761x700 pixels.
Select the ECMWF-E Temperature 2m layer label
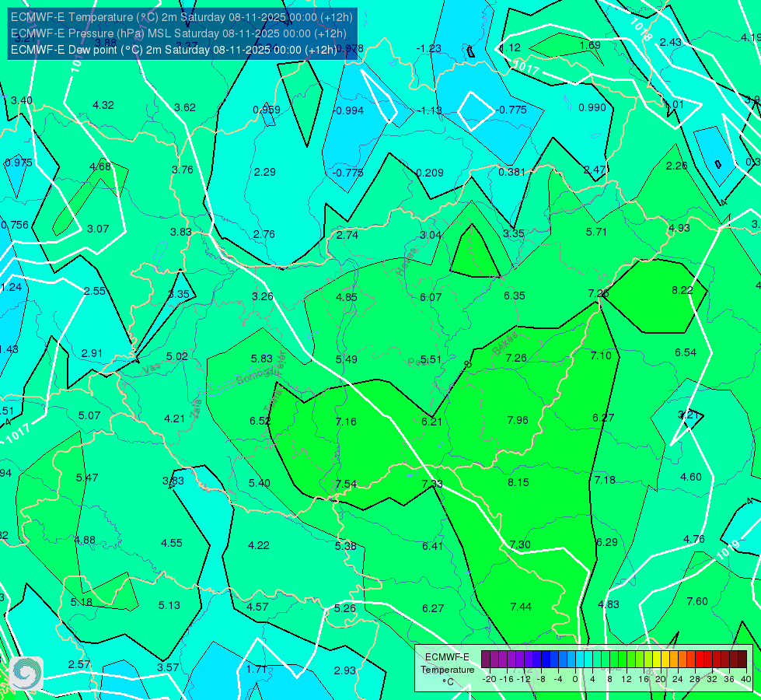182,17
